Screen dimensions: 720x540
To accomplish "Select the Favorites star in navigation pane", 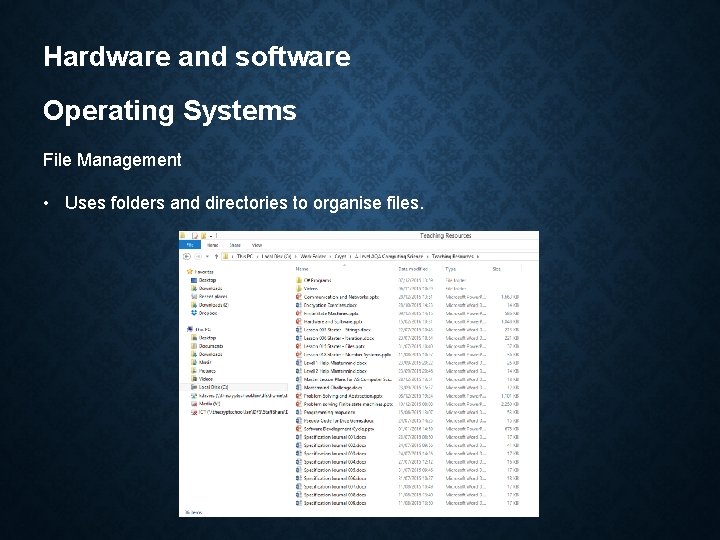I will click(190, 271).
